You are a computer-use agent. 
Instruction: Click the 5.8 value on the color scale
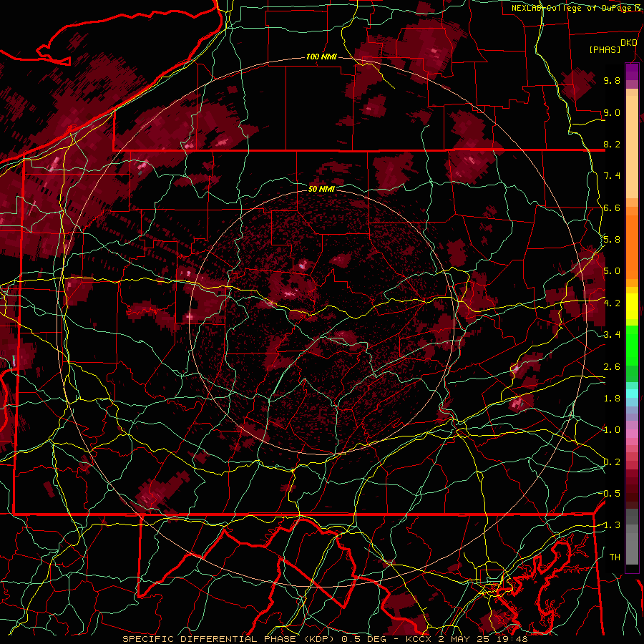pyautogui.click(x=612, y=240)
